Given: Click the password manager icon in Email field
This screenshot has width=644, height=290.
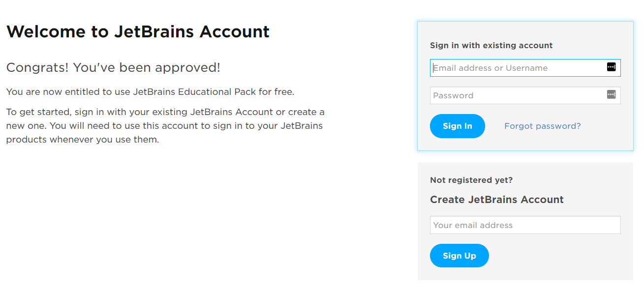Looking at the screenshot, I should 611,67.
